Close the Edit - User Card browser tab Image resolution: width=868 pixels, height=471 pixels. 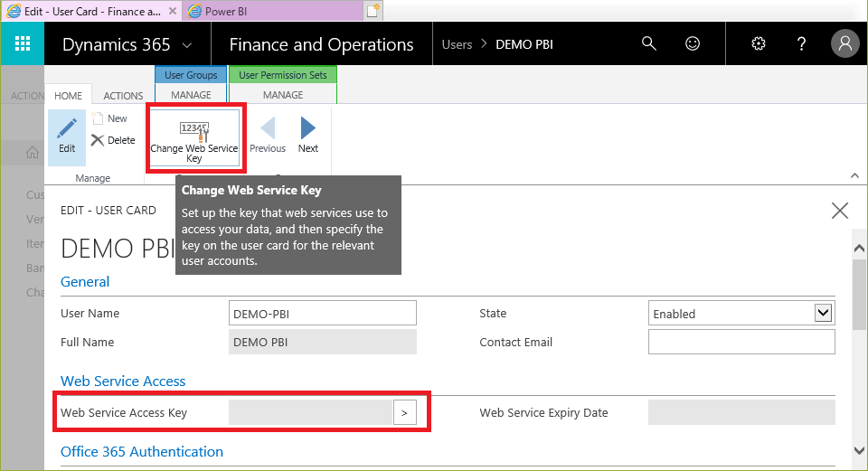(x=173, y=11)
